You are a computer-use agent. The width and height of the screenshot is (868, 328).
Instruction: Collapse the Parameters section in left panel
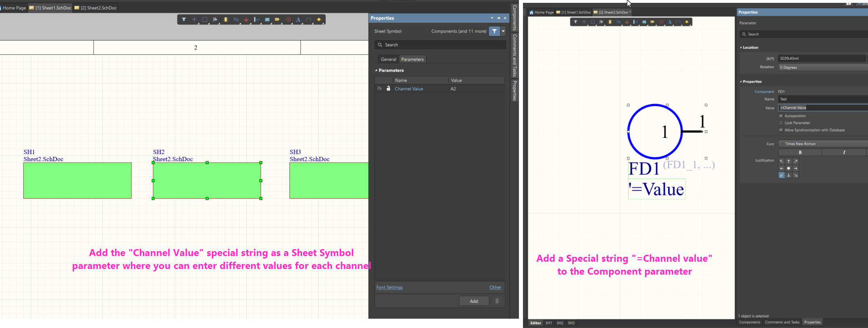[x=376, y=70]
